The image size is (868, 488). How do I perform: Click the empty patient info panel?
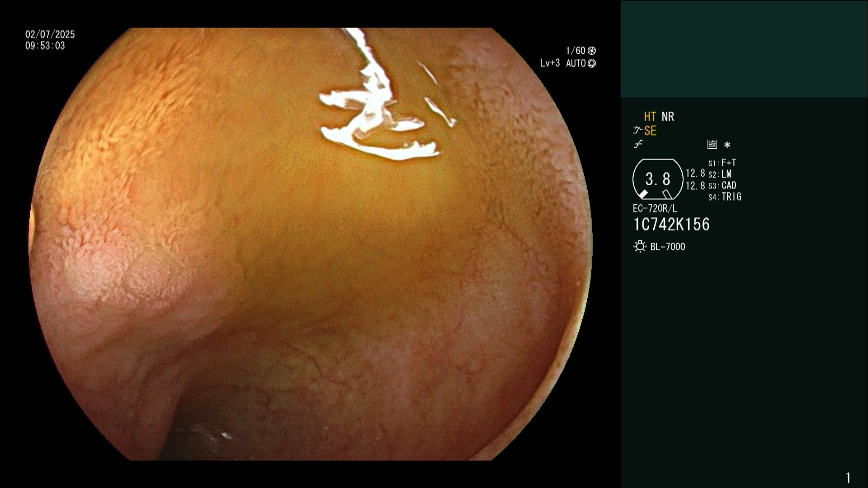tap(744, 49)
